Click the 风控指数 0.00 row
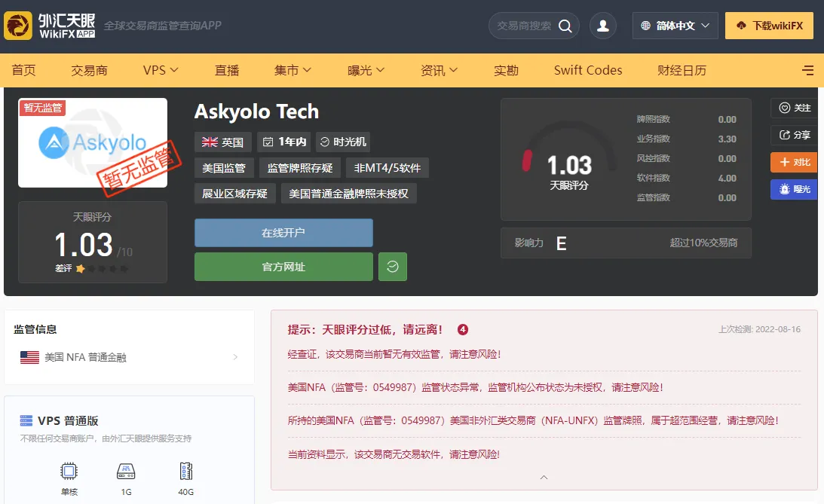 click(x=686, y=158)
